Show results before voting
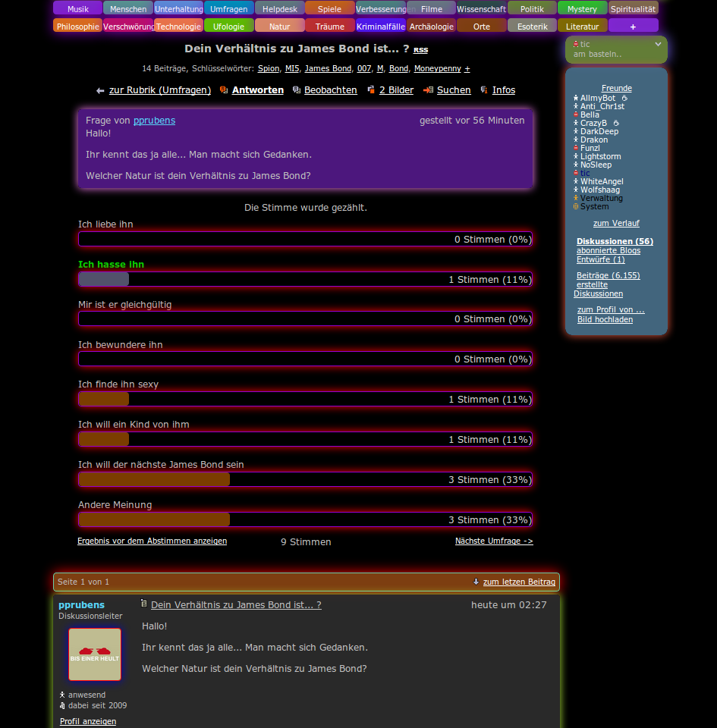 (152, 541)
